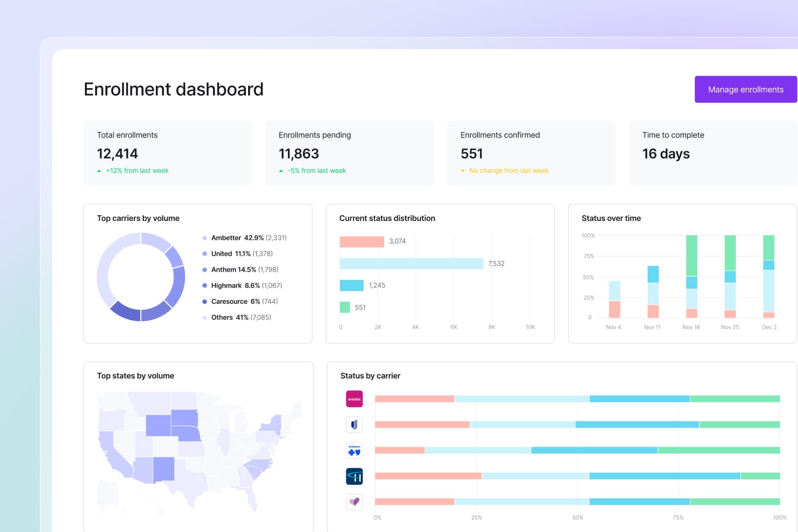Click the UnitedHealthcare shield logo icon
This screenshot has height=532, width=798.
[x=354, y=425]
